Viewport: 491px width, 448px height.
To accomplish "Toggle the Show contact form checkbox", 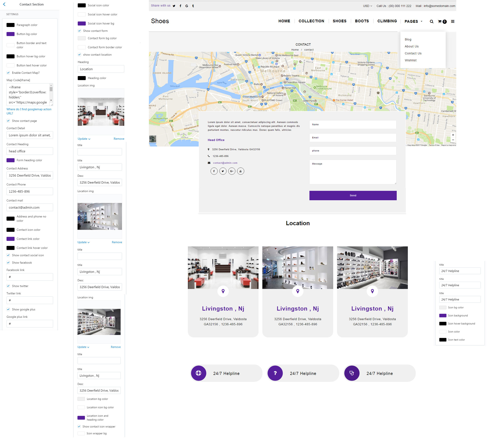I will point(79,31).
